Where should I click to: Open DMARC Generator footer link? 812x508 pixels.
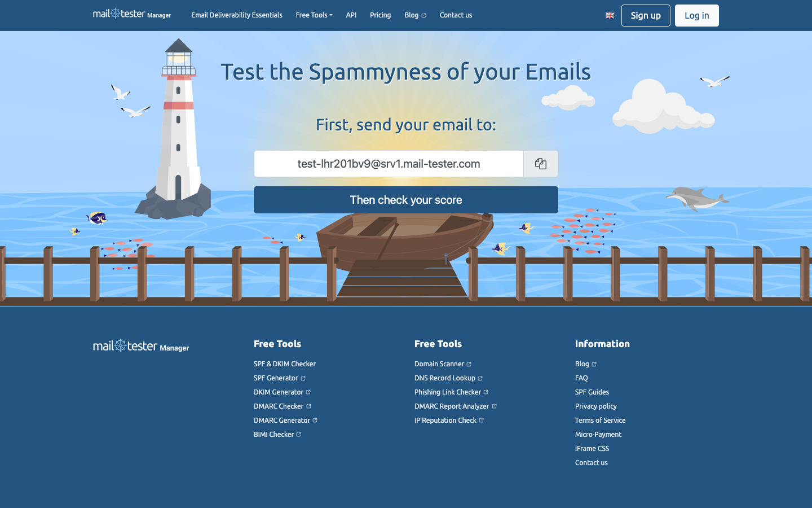click(285, 421)
